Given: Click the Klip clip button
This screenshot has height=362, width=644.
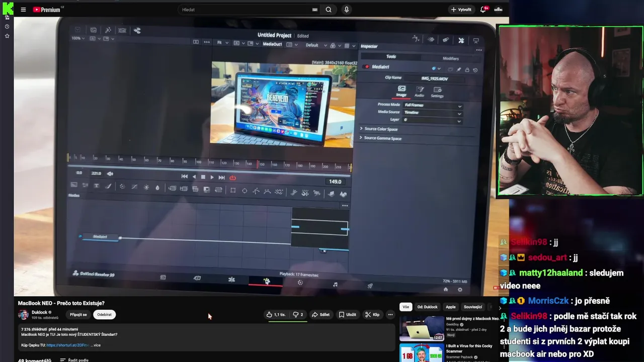Looking at the screenshot, I should 372,315.
